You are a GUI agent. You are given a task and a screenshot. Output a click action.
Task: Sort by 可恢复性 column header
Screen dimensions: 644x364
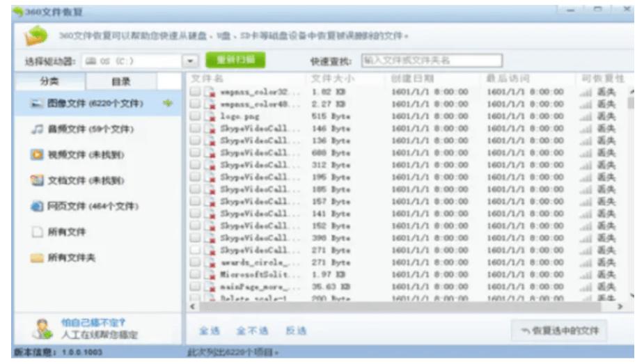[603, 79]
